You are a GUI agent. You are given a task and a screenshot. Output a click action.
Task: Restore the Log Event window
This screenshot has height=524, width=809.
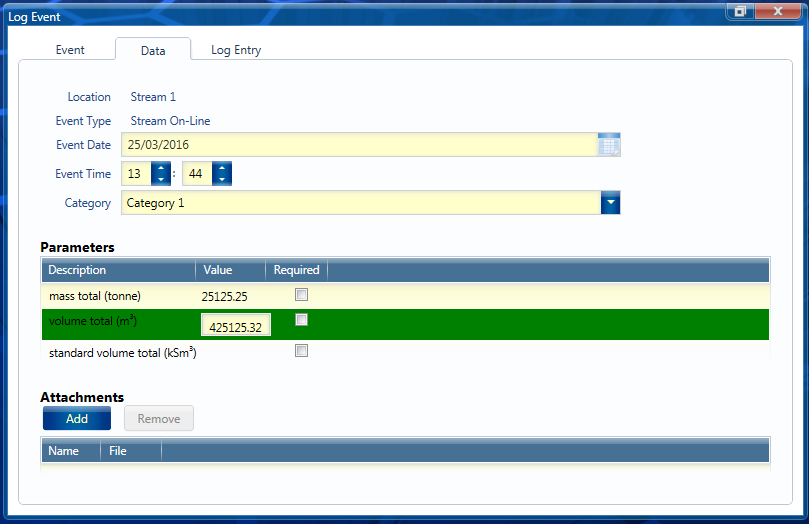click(x=740, y=11)
